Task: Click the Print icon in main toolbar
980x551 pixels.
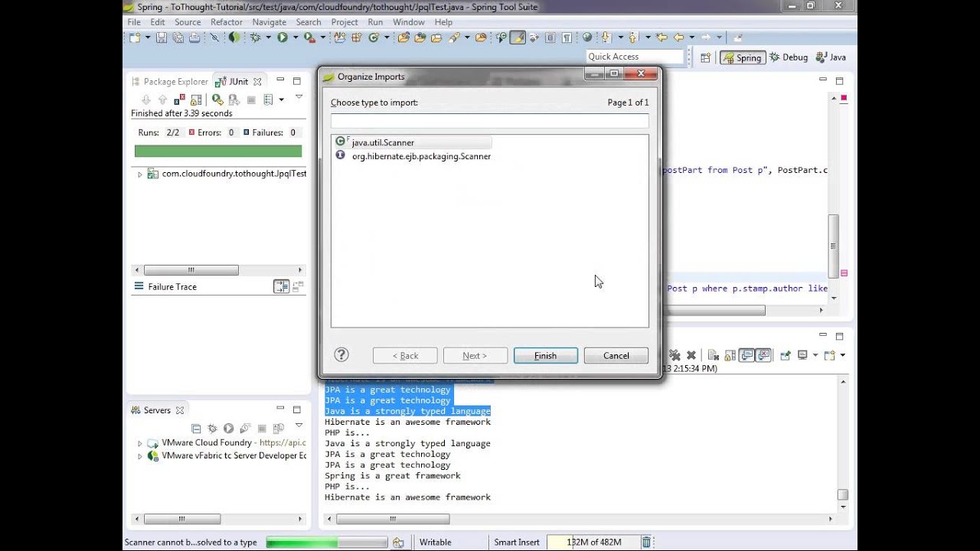Action: click(194, 37)
